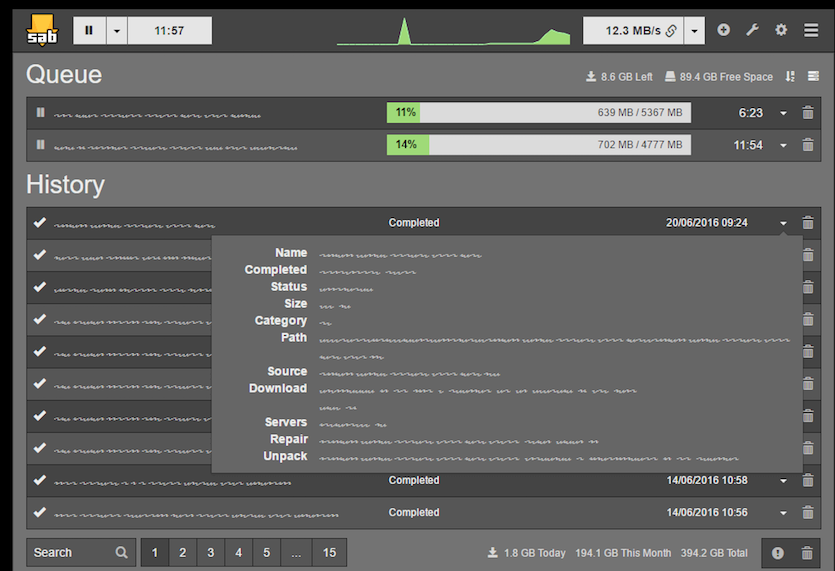Click the 1.8 GB Today statistic
Screen dimensions: 835x571
coord(527,553)
